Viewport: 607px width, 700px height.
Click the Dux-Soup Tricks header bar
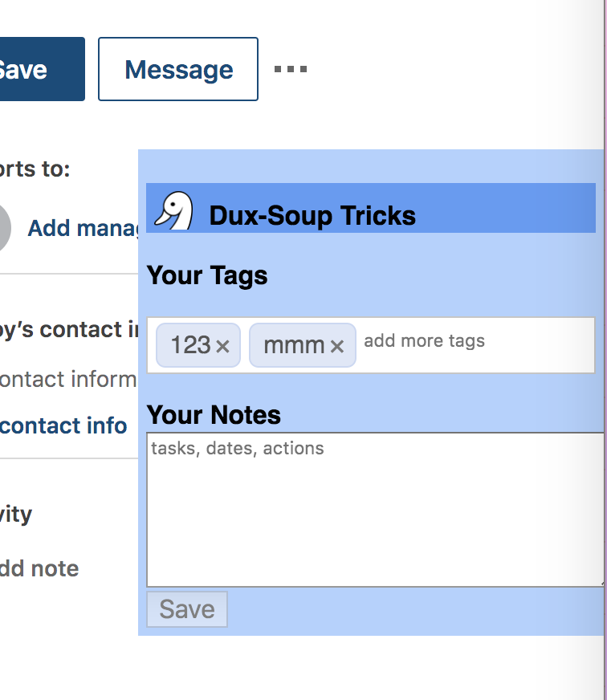pos(371,208)
